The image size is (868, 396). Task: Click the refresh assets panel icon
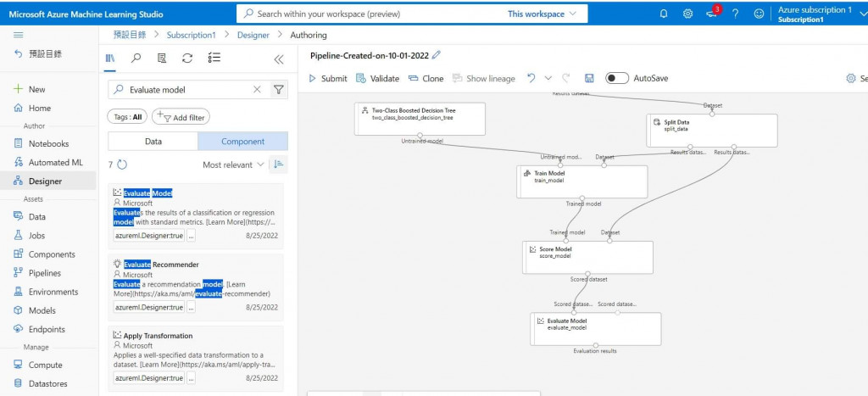pos(187,59)
